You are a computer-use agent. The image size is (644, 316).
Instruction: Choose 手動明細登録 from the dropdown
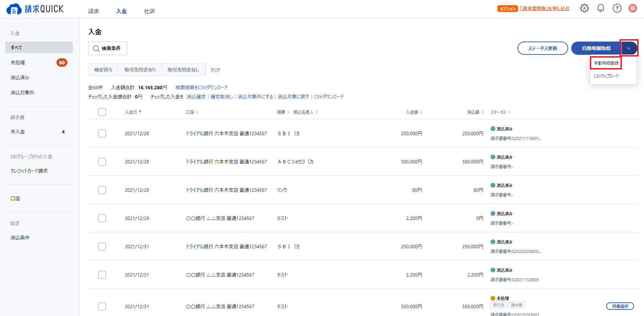tap(606, 63)
